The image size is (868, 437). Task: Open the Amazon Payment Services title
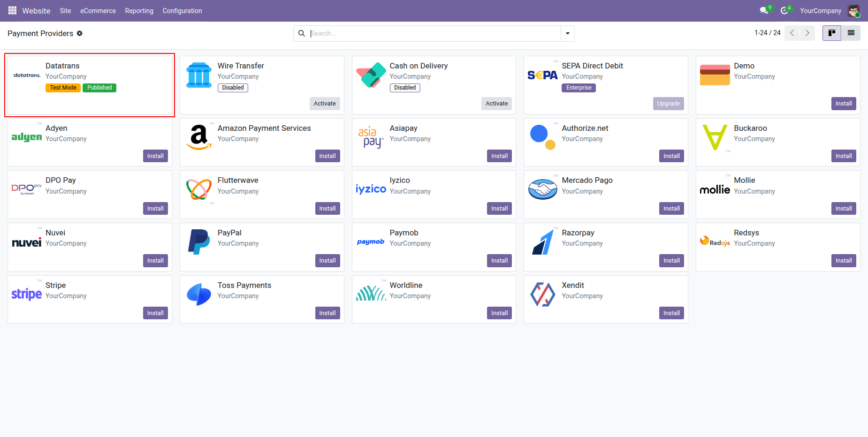click(x=264, y=128)
